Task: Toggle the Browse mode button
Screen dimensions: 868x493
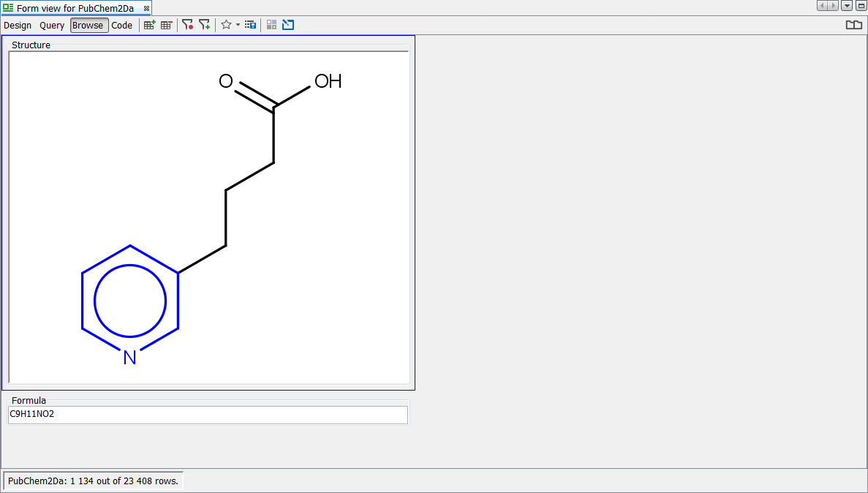Action: [x=88, y=26]
